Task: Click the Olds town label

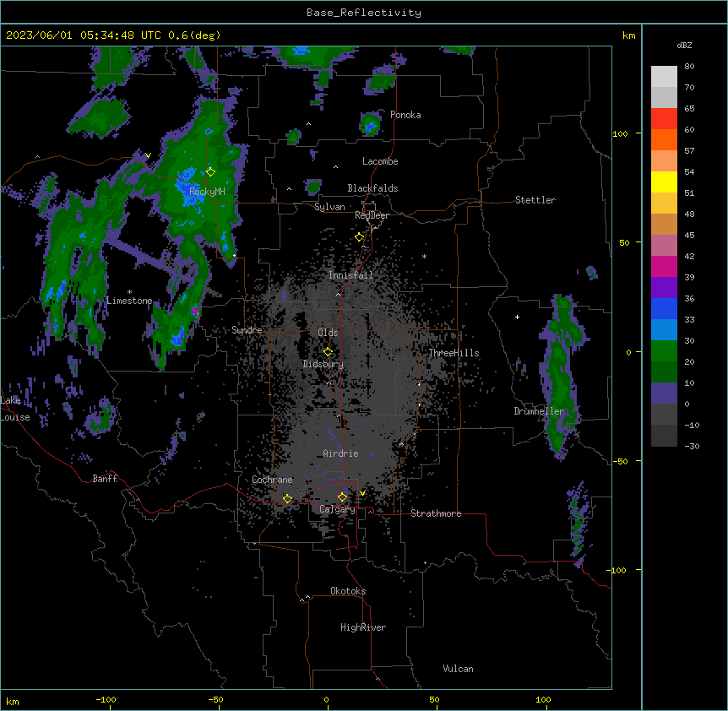Action: pos(328,333)
